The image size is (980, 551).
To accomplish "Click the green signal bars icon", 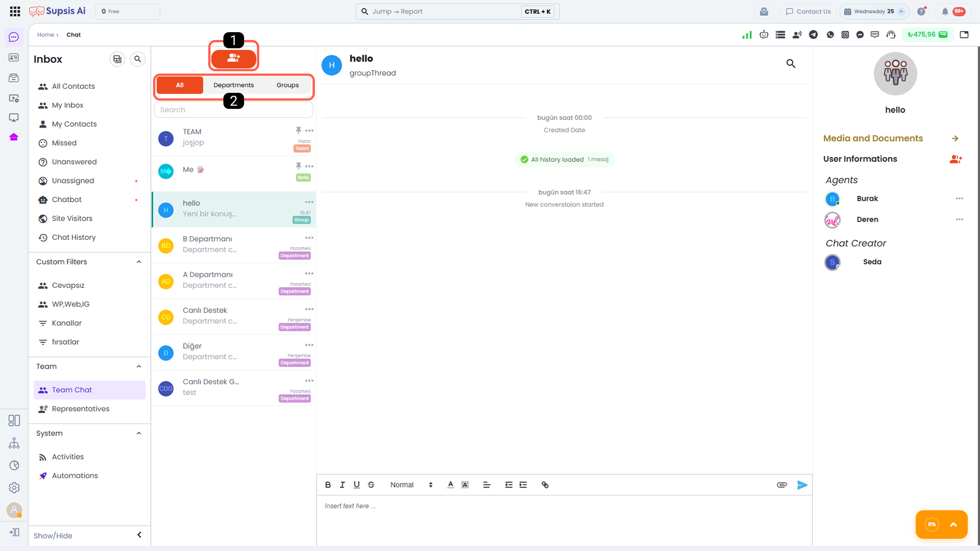I will click(x=747, y=34).
